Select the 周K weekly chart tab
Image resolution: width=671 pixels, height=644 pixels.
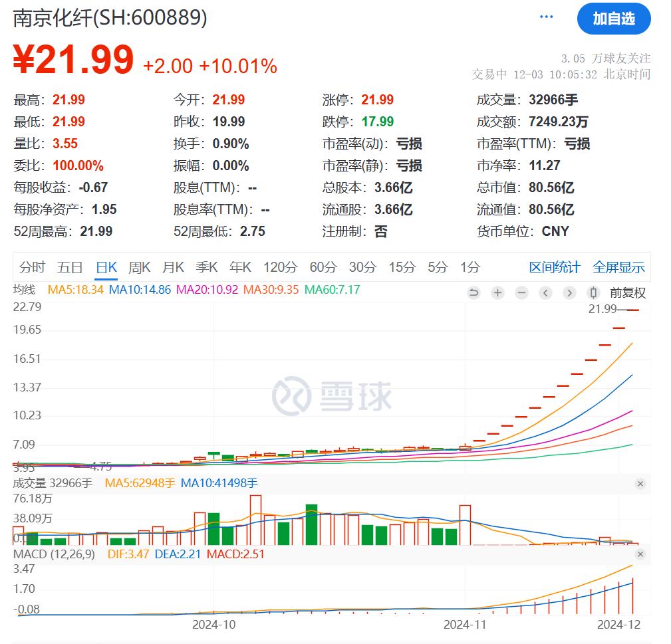tap(140, 267)
